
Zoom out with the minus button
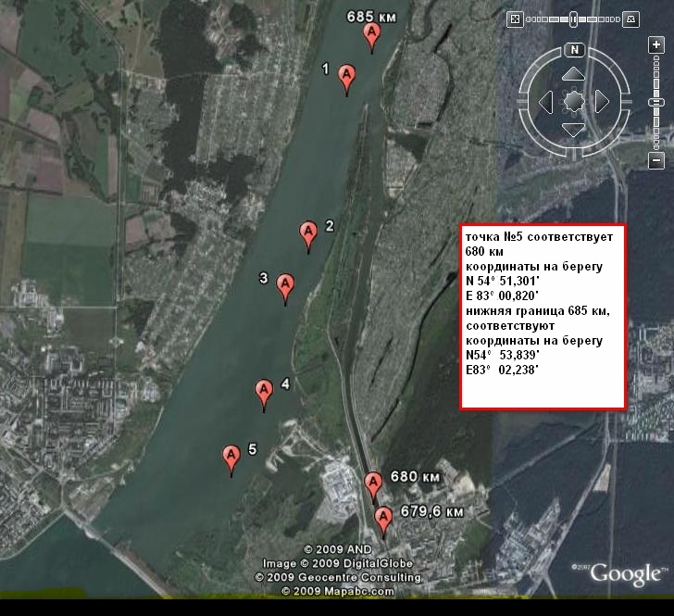point(656,161)
